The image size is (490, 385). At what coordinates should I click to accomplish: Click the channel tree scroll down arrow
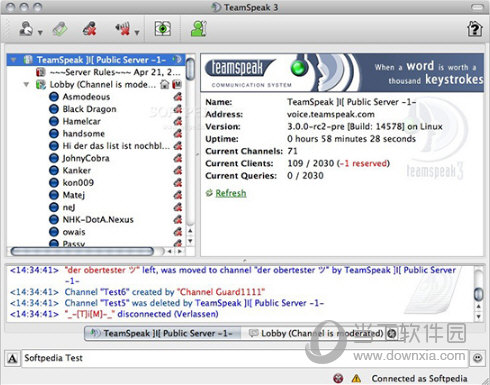pos(190,241)
